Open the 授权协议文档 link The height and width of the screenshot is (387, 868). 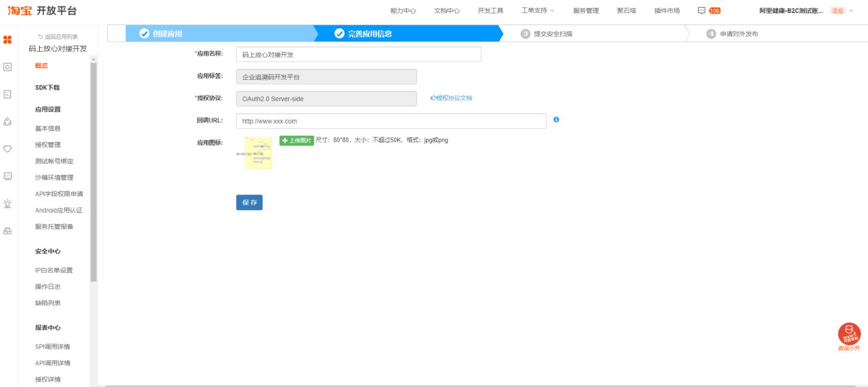point(452,98)
